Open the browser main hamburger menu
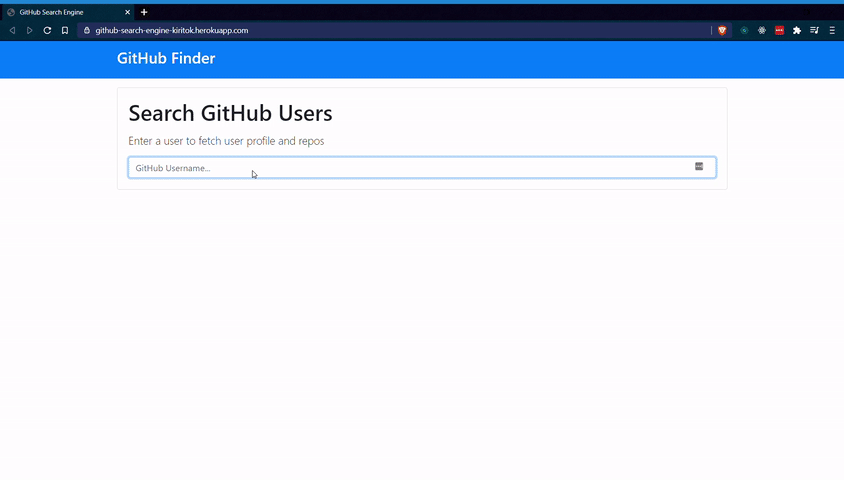The width and height of the screenshot is (844, 480). (x=832, y=31)
